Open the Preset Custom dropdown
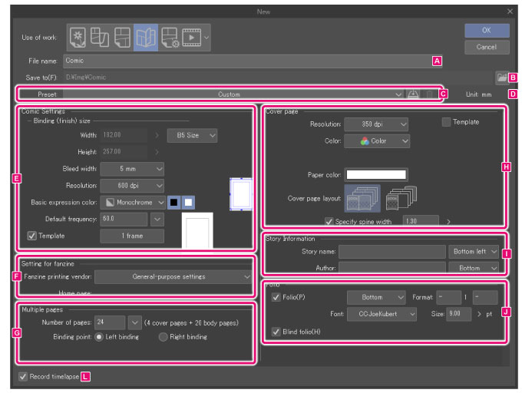Viewport: 532px width, 393px height. coord(233,94)
